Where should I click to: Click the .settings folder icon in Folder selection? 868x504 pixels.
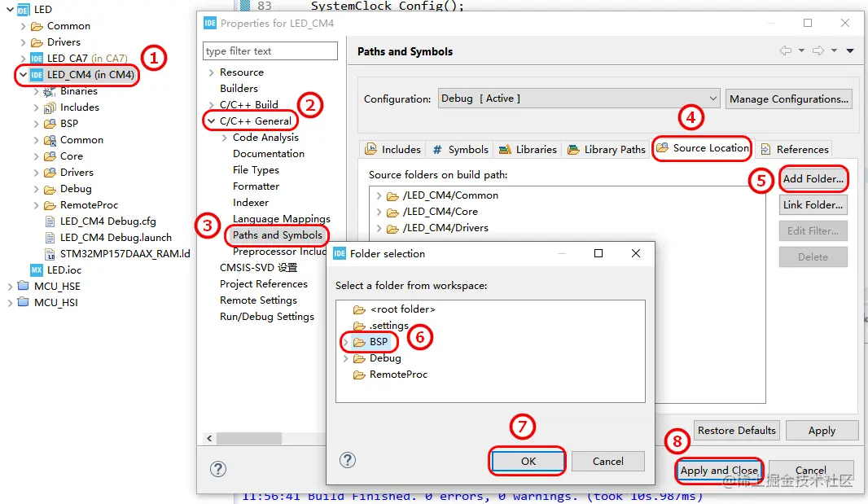359,326
